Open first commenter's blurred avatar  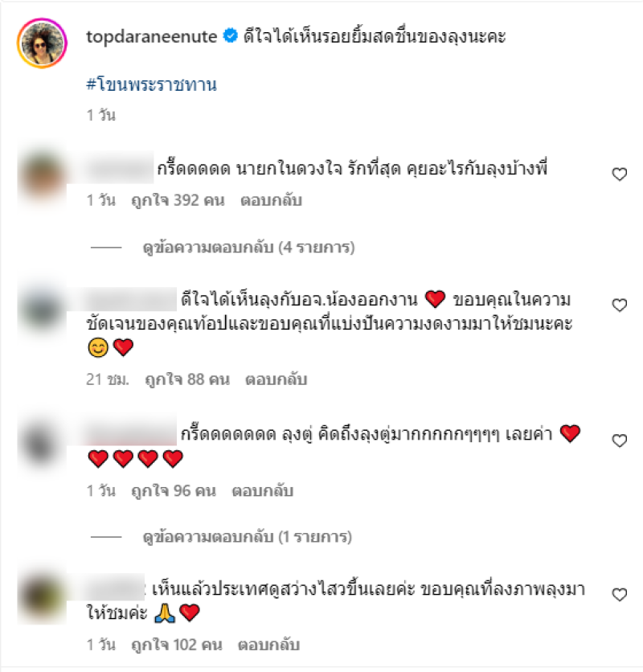[x=42, y=177]
